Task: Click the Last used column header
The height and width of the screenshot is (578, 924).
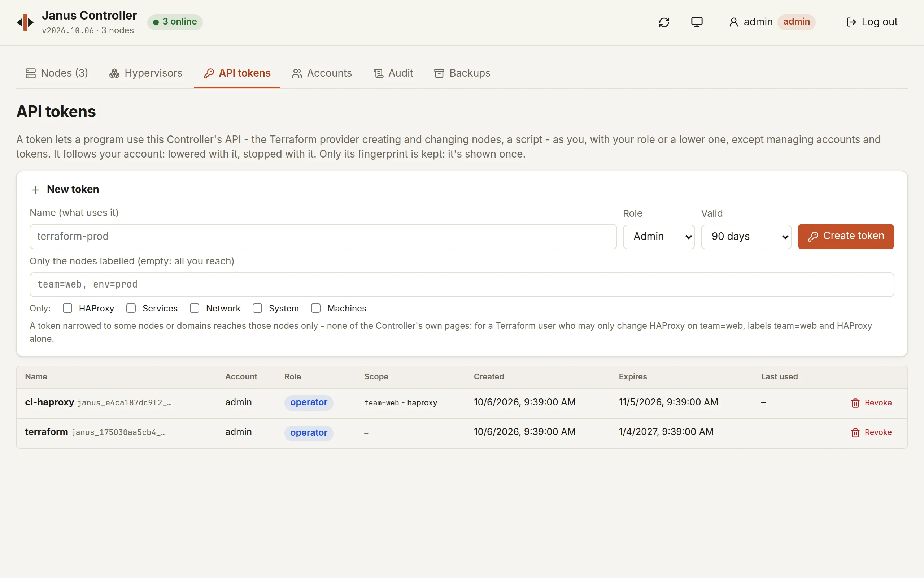Action: 779,376
